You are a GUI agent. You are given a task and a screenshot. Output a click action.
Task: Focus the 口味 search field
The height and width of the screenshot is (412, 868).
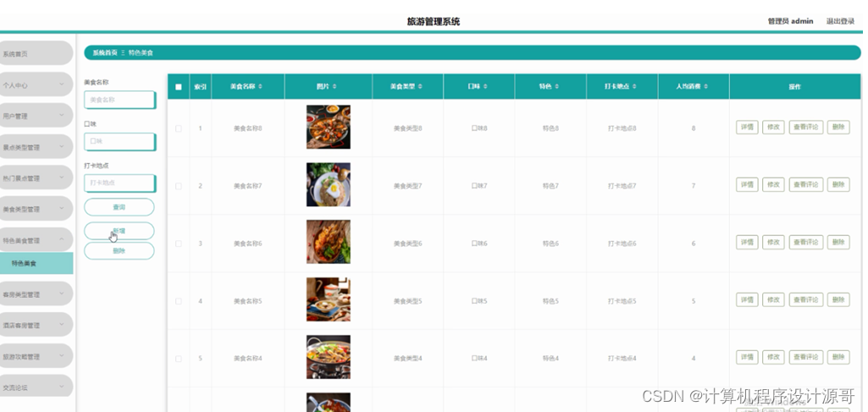coord(119,141)
